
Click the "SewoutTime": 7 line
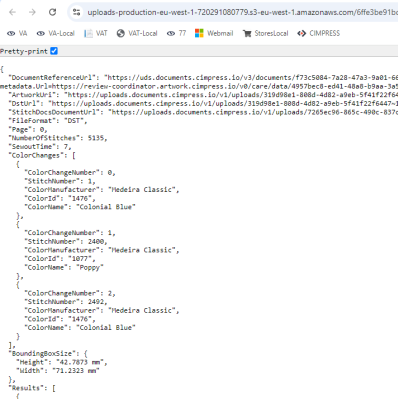[40, 147]
